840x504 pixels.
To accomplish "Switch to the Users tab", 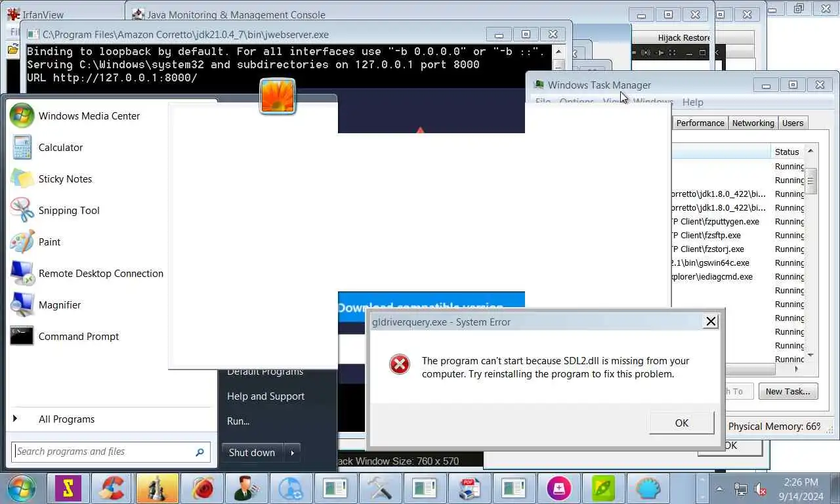I will coord(792,123).
